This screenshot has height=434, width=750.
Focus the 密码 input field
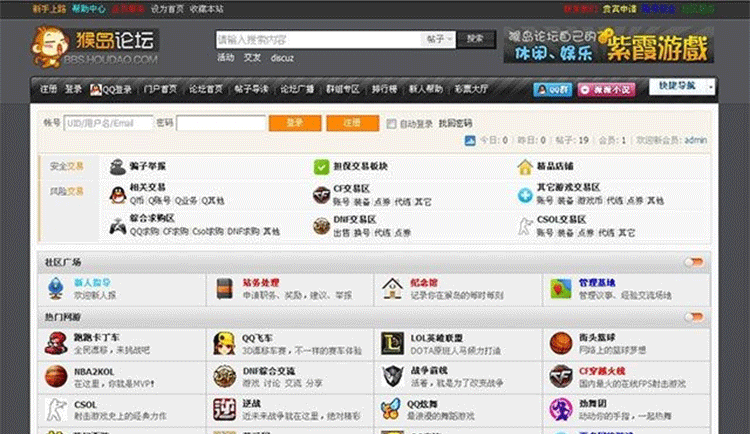tap(221, 123)
